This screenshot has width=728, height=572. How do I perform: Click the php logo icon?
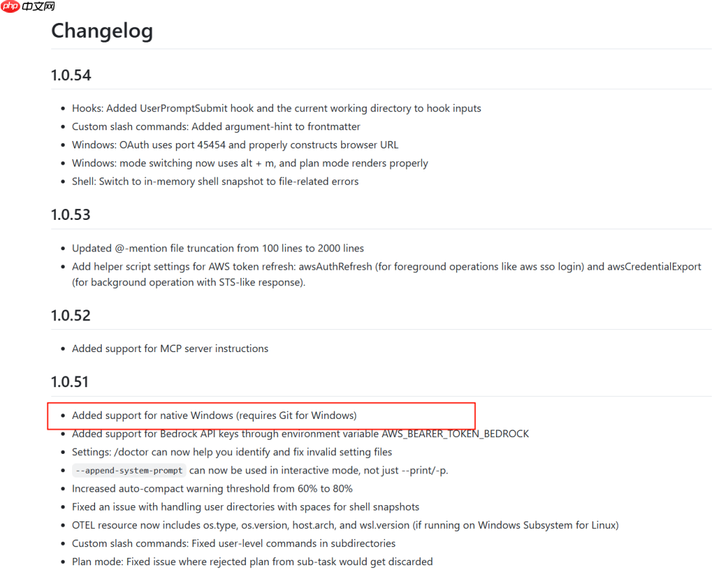click(x=10, y=6)
